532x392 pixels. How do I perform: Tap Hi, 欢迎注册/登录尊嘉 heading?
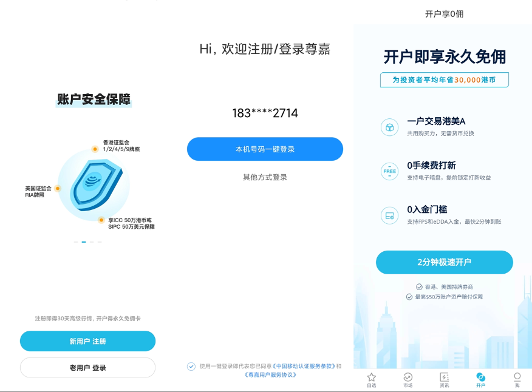[265, 49]
